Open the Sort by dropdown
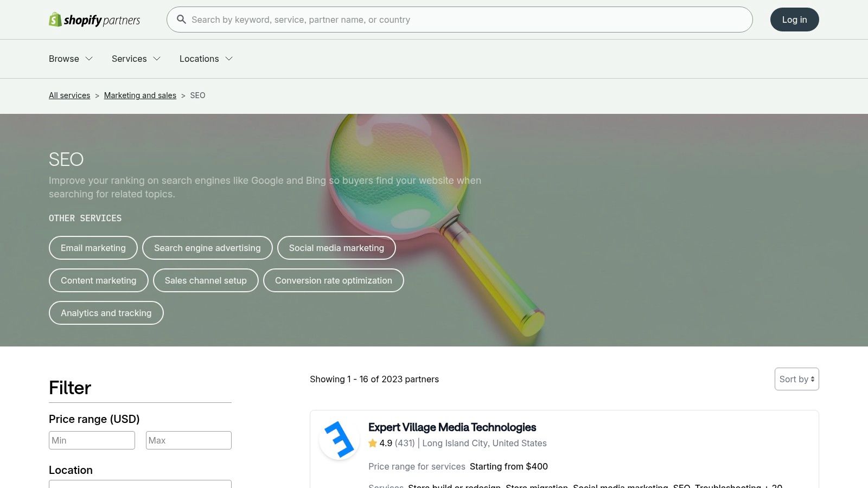This screenshot has height=488, width=868. point(796,379)
